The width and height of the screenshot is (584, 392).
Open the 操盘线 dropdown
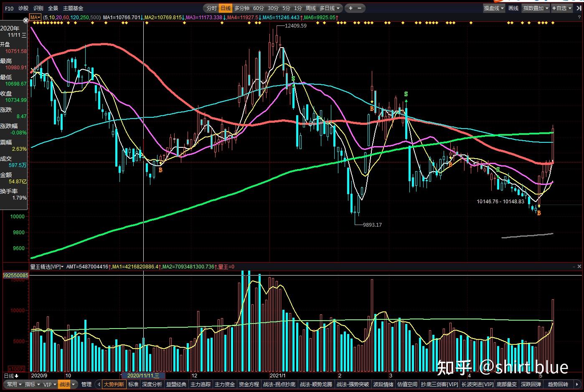click(x=494, y=8)
